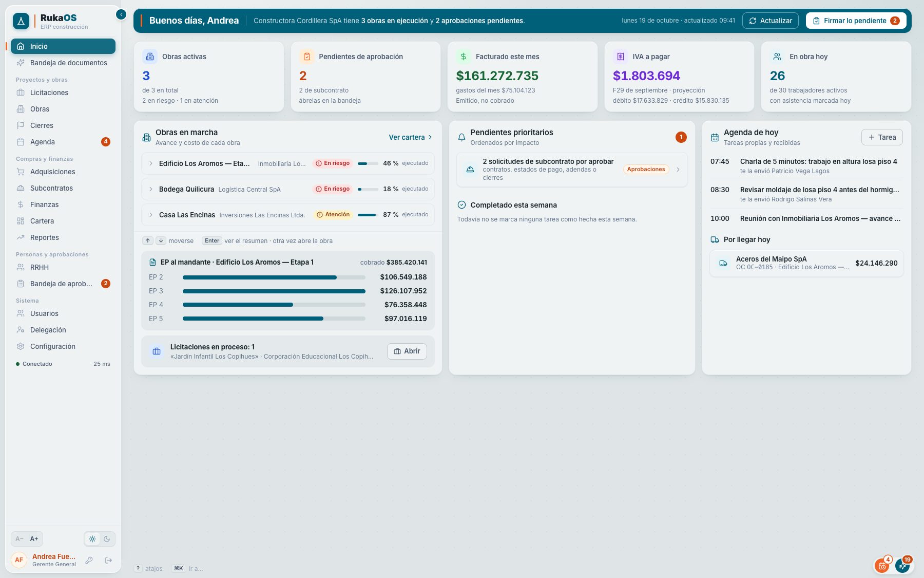The image size is (924, 578).
Task: Open the subcontract requests chevron
Action: pyautogui.click(x=678, y=170)
